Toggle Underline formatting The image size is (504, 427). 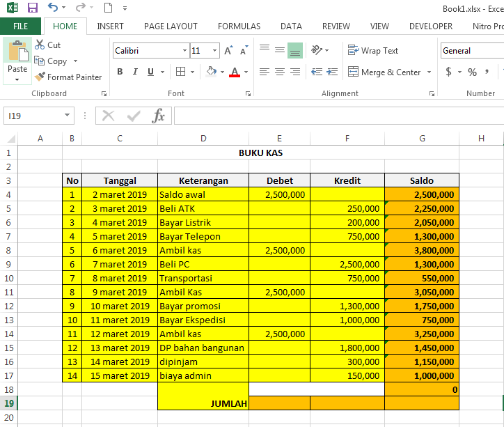150,72
